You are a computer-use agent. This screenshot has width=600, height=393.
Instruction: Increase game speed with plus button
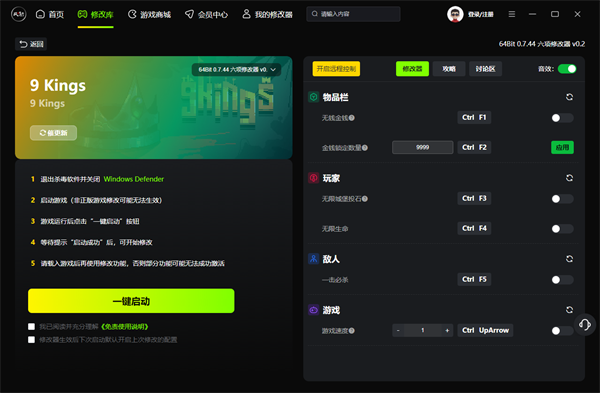(447, 330)
